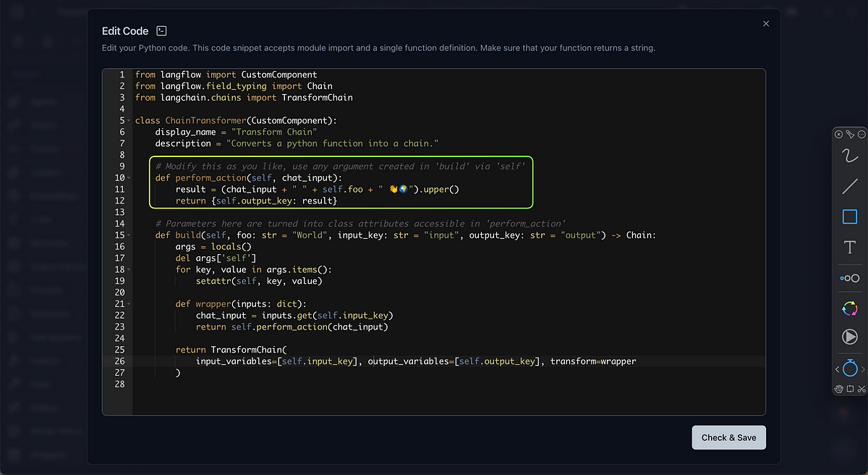Click the Check & Save button
Image resolution: width=868 pixels, height=475 pixels.
point(728,437)
